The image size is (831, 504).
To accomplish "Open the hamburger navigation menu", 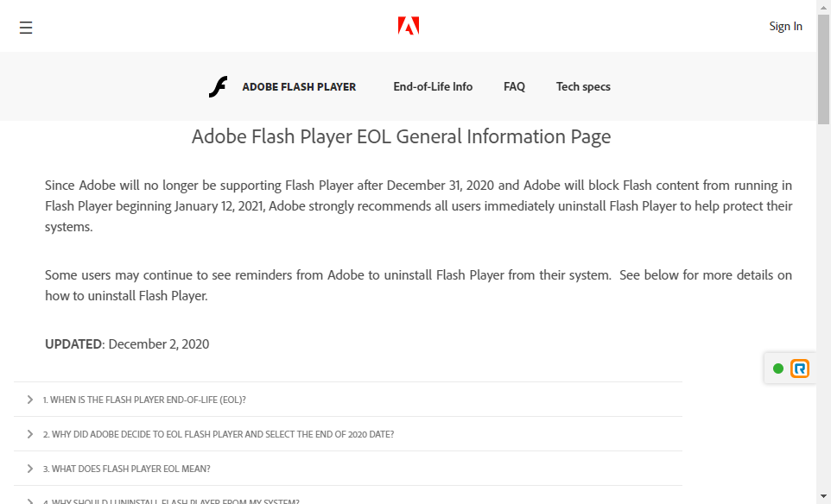I will point(26,28).
